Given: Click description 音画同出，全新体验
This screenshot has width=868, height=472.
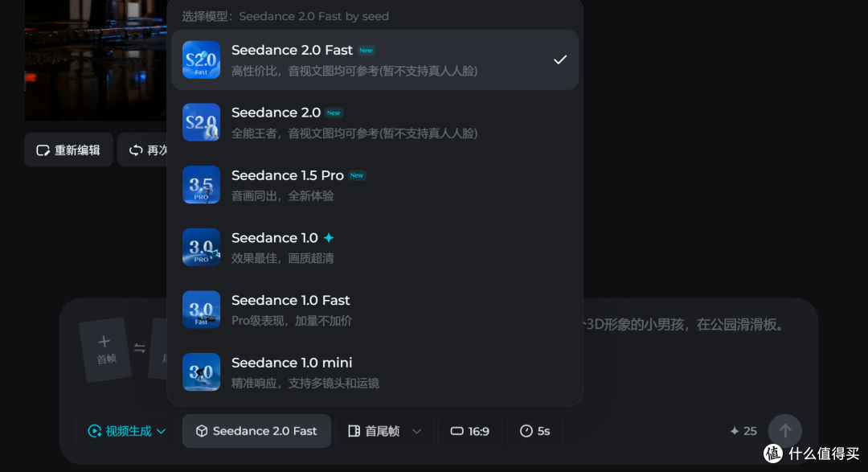Looking at the screenshot, I should pyautogui.click(x=282, y=196).
